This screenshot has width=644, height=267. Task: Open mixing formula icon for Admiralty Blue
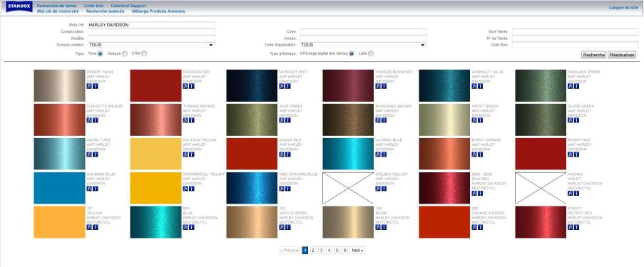pyautogui.click(x=474, y=86)
